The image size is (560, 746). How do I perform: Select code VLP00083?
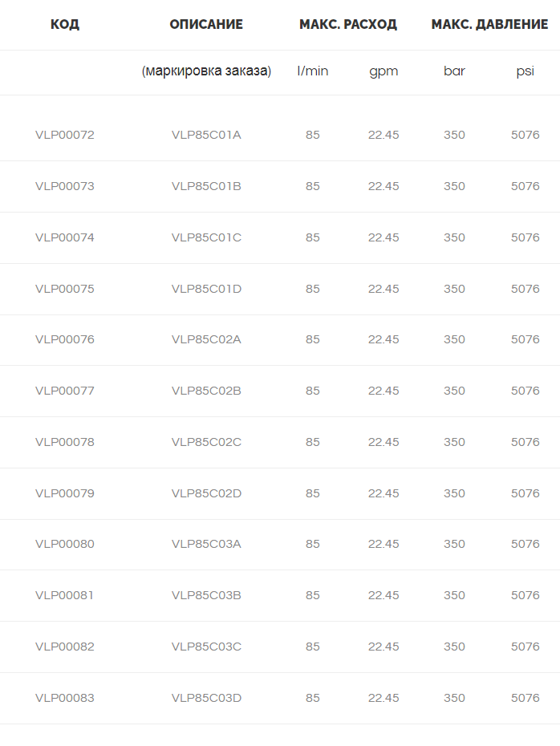[x=65, y=699]
